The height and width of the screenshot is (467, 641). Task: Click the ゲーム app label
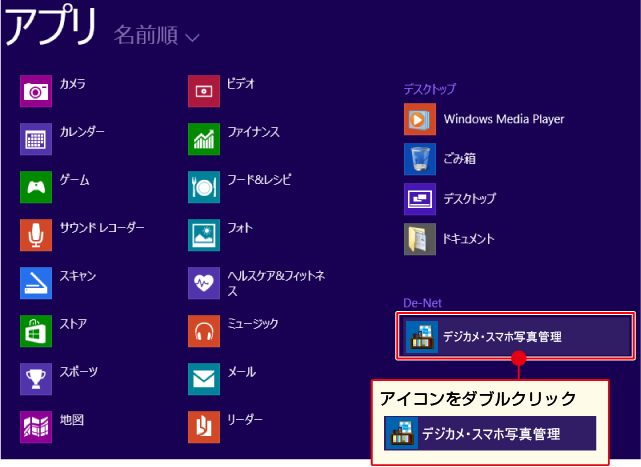(74, 180)
